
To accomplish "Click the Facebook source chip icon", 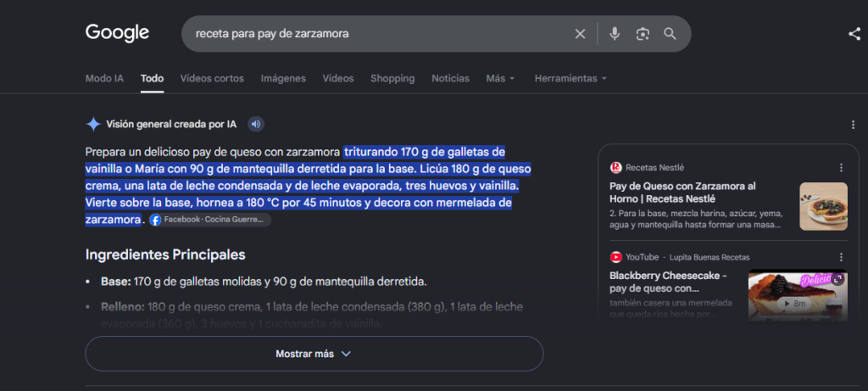I will point(156,220).
